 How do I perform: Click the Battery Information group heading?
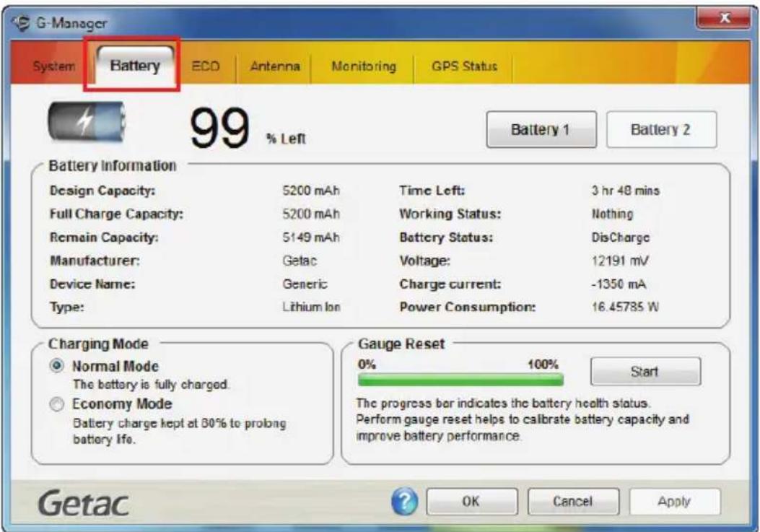[x=113, y=166]
